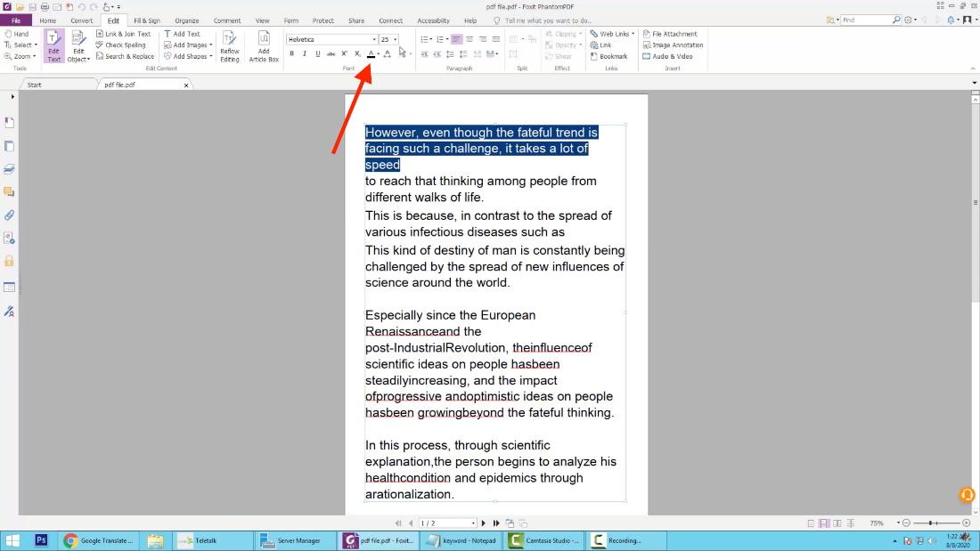Click the Bookmark tool in Links group
980x551 pixels.
click(x=611, y=56)
